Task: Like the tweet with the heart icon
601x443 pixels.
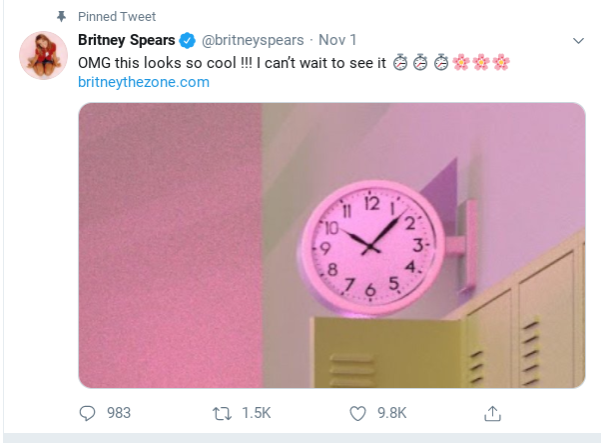Action: point(358,413)
